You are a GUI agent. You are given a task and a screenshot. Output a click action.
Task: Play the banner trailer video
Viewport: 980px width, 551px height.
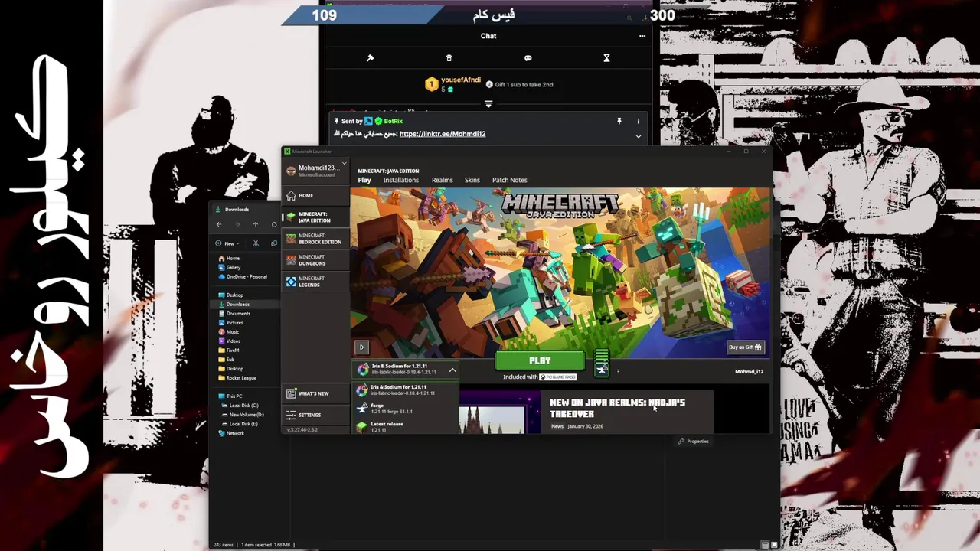[x=361, y=347]
